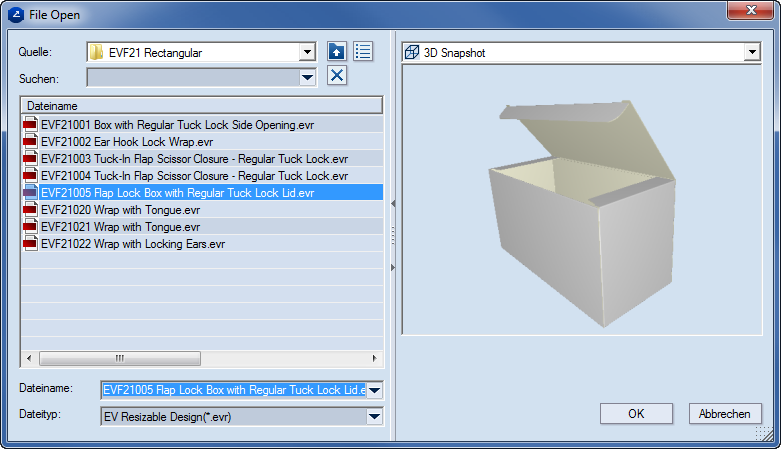Open the Suchen search history dropdown
The image size is (781, 449).
tap(307, 77)
